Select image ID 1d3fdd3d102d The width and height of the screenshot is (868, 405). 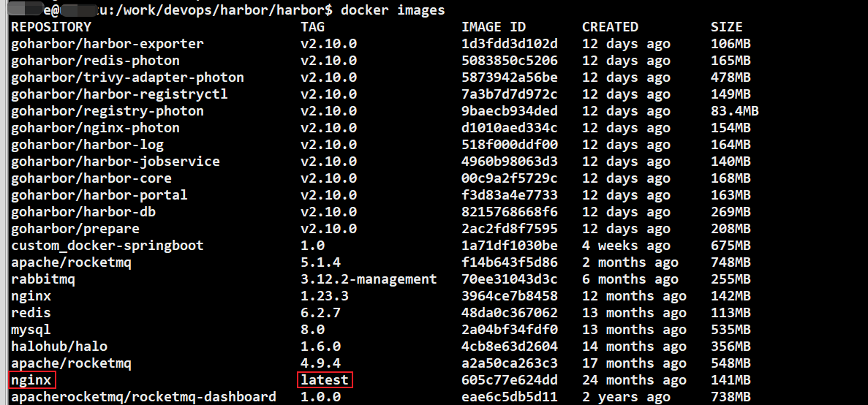point(510,44)
